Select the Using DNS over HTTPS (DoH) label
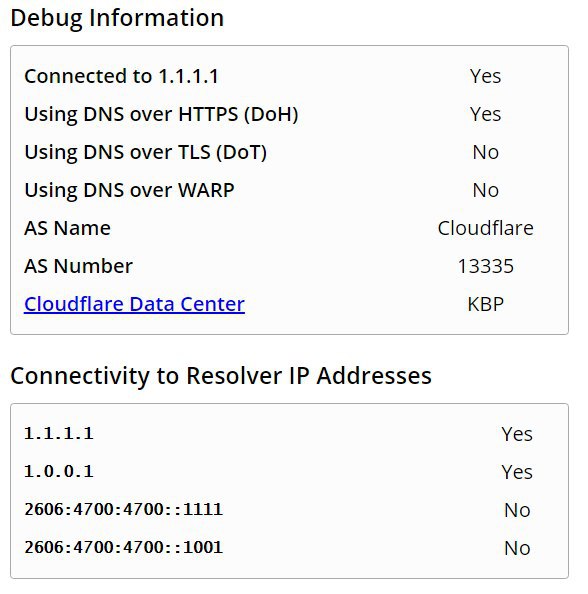The width and height of the screenshot is (588, 594). [161, 114]
